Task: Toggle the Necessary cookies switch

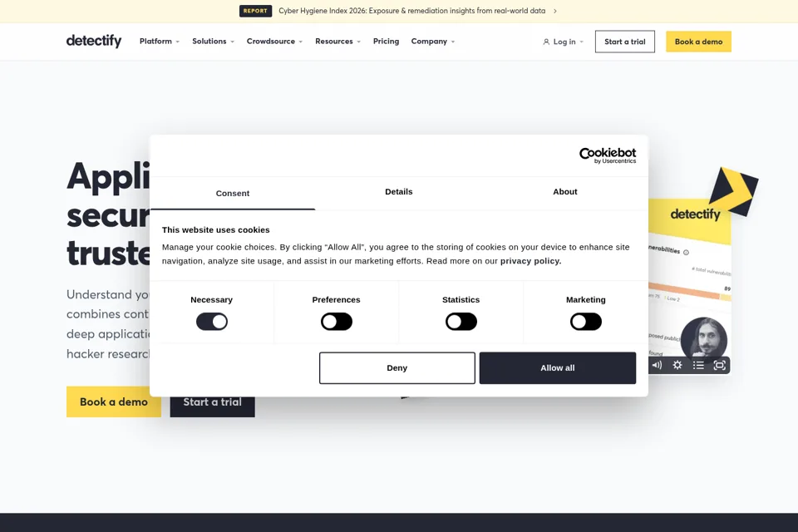Action: (212, 322)
